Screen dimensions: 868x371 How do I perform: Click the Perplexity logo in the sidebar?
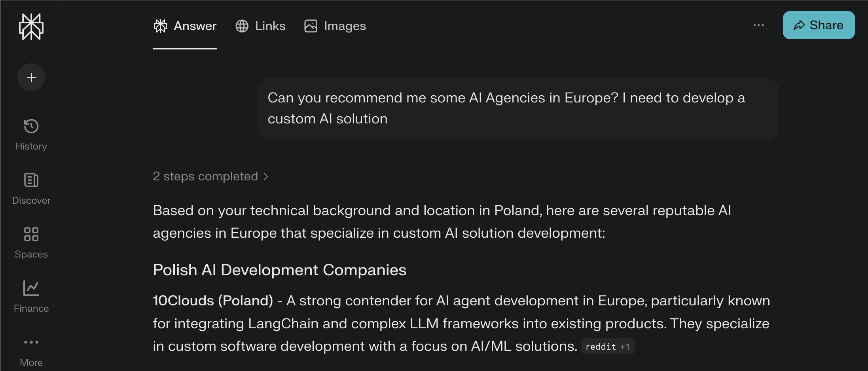coord(31,26)
